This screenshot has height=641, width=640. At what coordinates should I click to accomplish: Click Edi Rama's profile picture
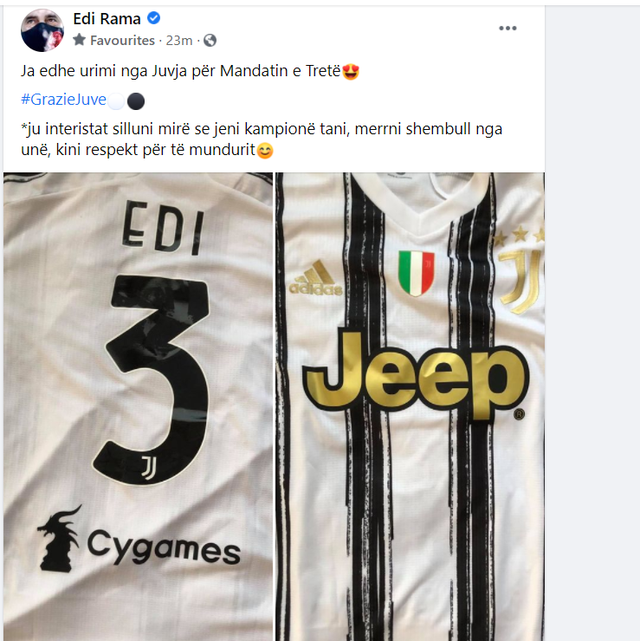tap(42, 30)
